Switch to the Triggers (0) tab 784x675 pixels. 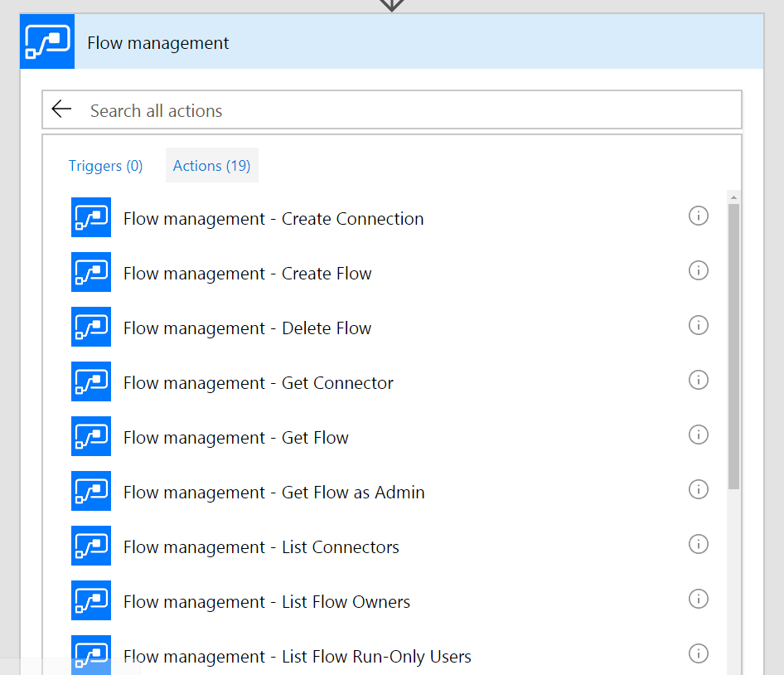pyautogui.click(x=105, y=166)
